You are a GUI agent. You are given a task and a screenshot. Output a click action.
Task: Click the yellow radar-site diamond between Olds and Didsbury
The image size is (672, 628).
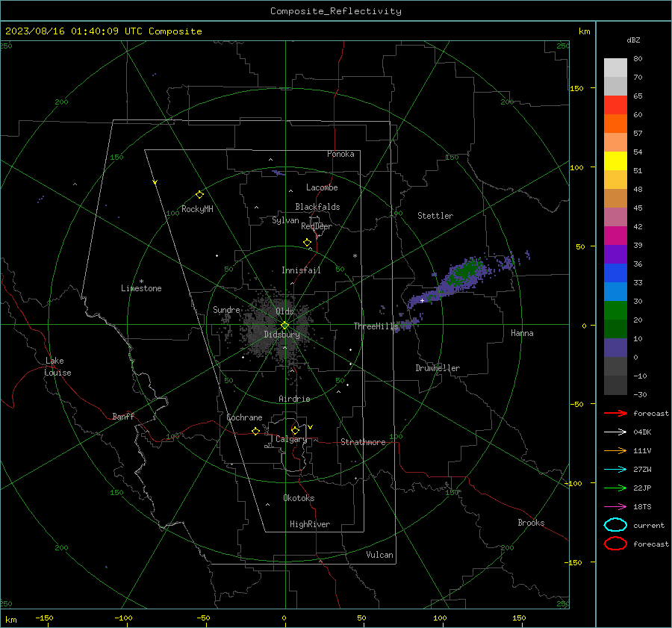click(x=285, y=325)
